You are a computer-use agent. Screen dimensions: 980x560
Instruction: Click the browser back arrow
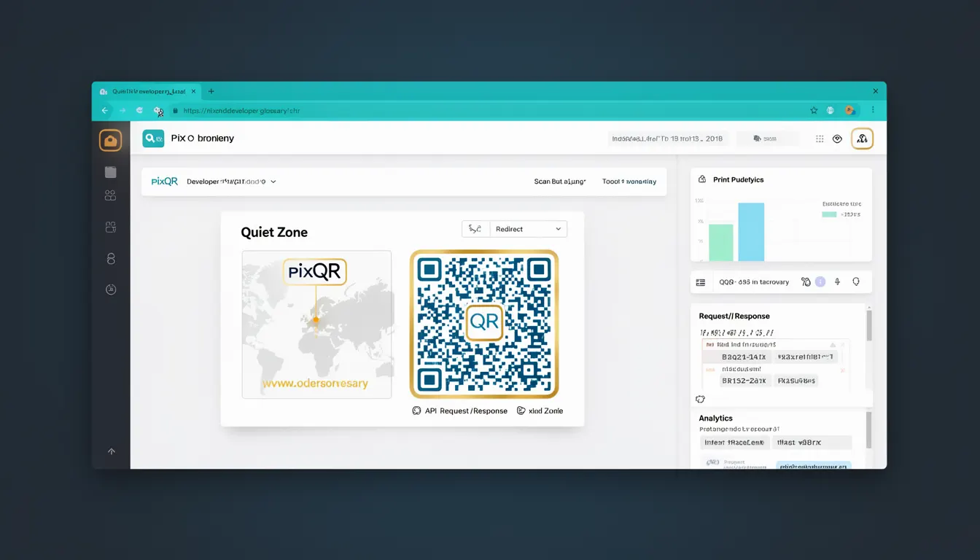click(x=105, y=111)
